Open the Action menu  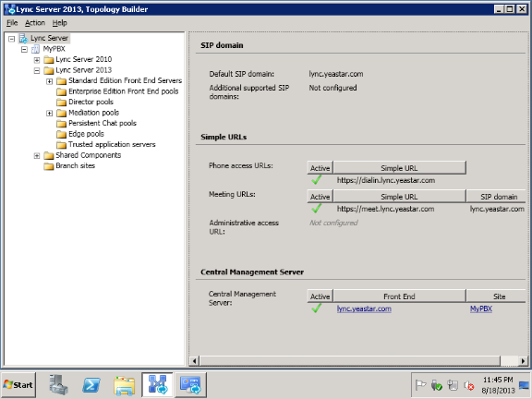point(35,23)
